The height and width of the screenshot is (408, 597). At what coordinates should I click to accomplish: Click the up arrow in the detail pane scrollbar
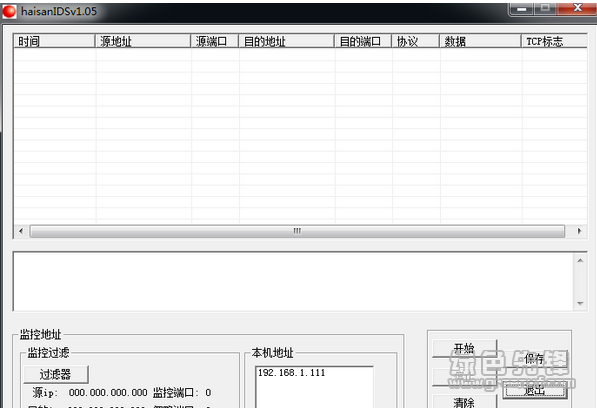pos(580,261)
